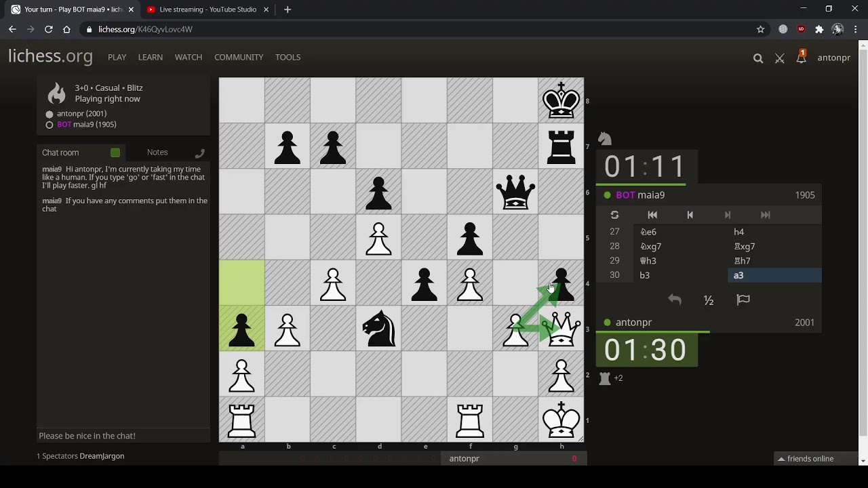Open the lichess search icon

coord(758,58)
